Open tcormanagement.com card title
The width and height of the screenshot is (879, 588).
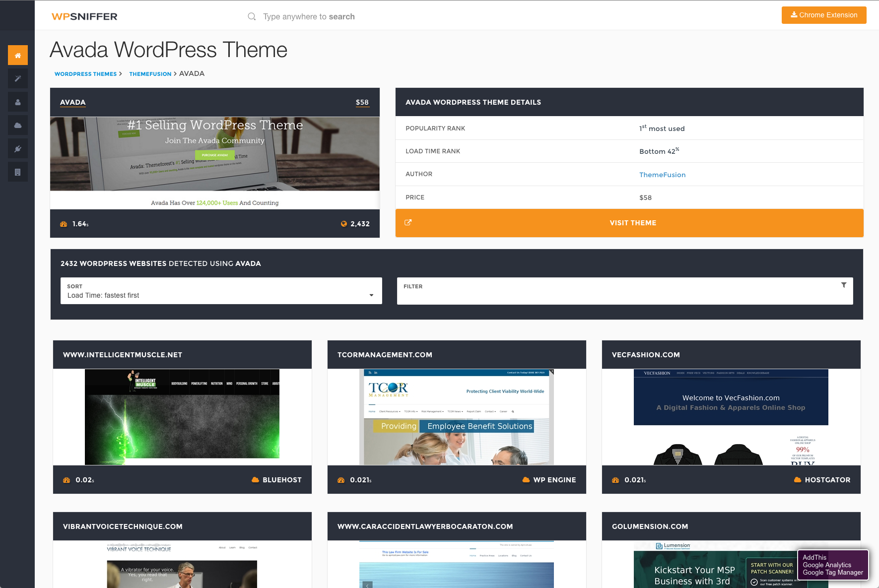pyautogui.click(x=385, y=355)
